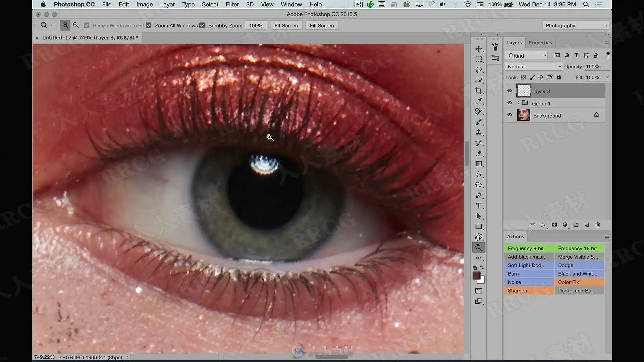This screenshot has height=362, width=644.
Task: Switch to the Properties tab
Action: pyautogui.click(x=540, y=43)
